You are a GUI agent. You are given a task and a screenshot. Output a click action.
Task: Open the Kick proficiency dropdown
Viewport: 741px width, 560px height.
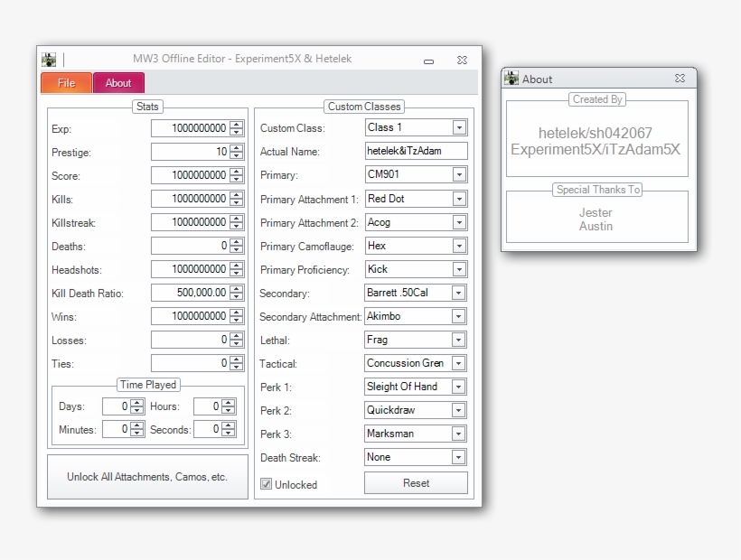pos(457,269)
